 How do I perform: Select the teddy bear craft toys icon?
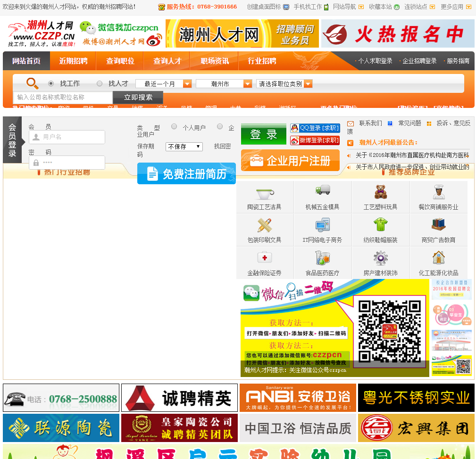380,192
